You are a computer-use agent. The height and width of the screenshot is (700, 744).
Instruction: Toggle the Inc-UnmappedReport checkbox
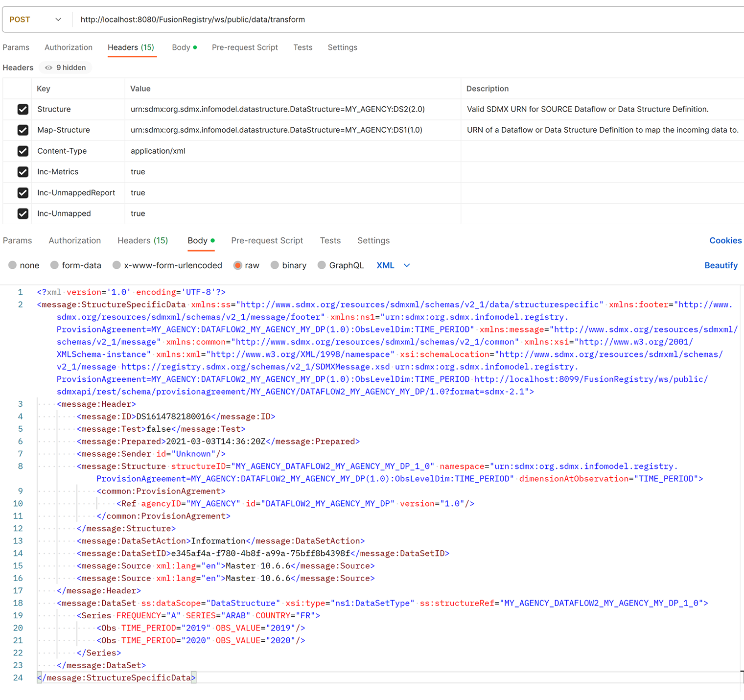[x=23, y=193]
